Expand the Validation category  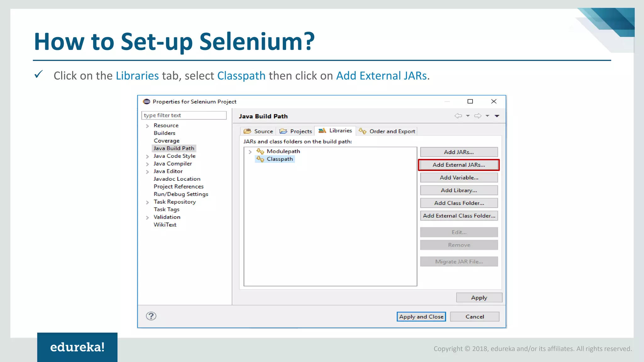coord(147,218)
